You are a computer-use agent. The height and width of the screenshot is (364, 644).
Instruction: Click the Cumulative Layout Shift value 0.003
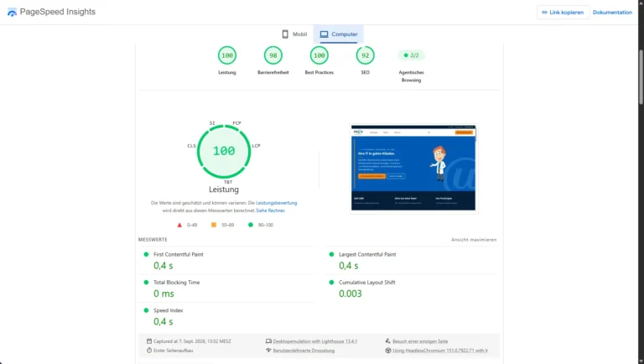[351, 294]
